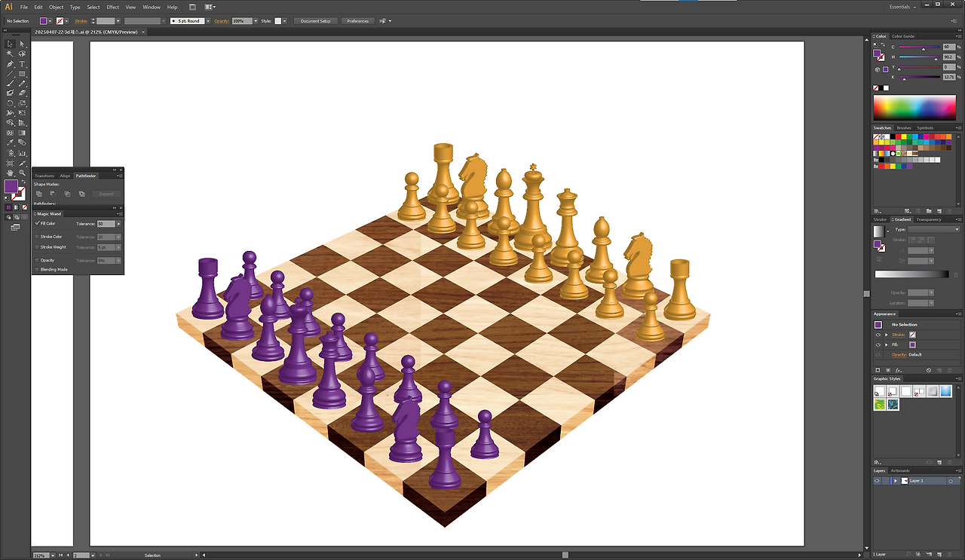Open the Essentials workspace dropdown

(902, 7)
